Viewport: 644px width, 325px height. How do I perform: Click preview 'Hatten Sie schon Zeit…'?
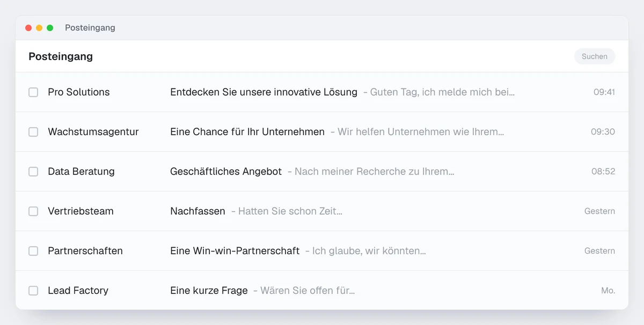(290, 211)
